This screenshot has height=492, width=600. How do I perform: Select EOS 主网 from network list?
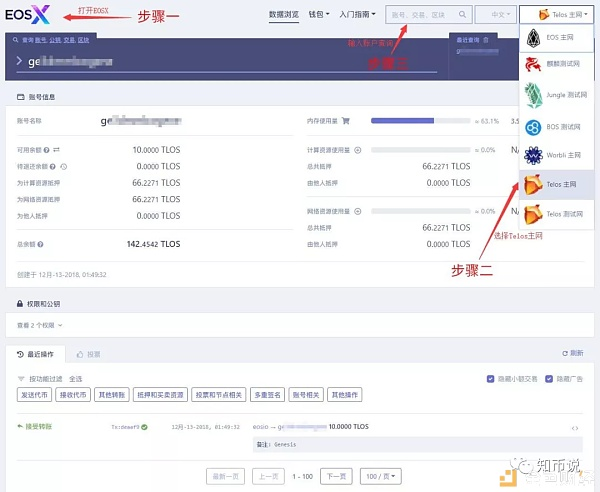(x=557, y=37)
